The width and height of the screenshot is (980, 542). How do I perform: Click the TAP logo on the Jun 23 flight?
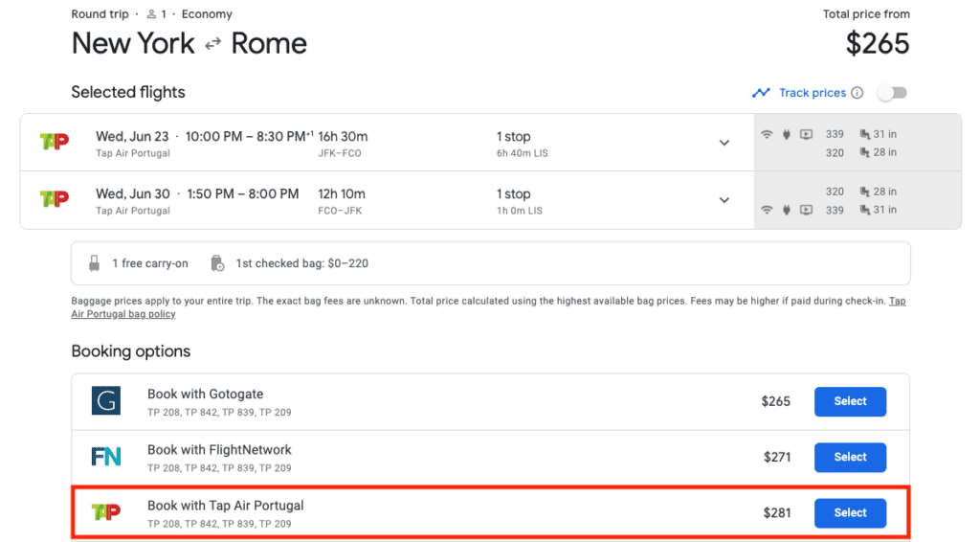click(55, 142)
